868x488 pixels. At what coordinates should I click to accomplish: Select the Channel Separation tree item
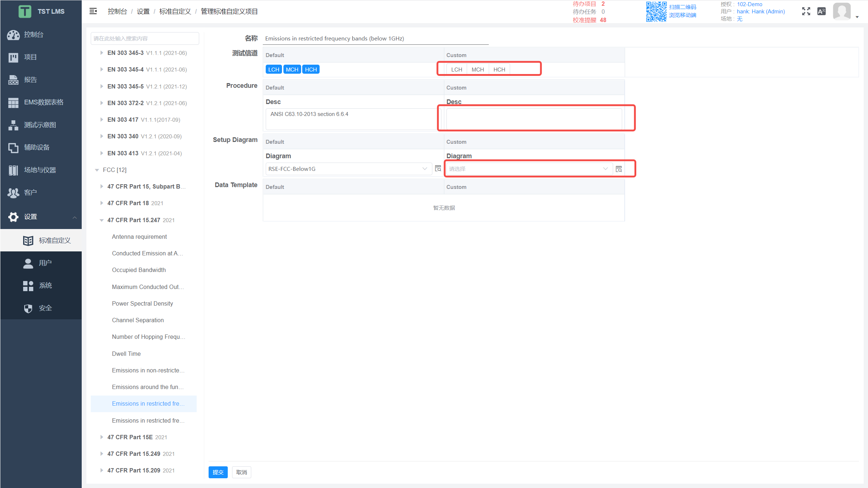point(138,320)
